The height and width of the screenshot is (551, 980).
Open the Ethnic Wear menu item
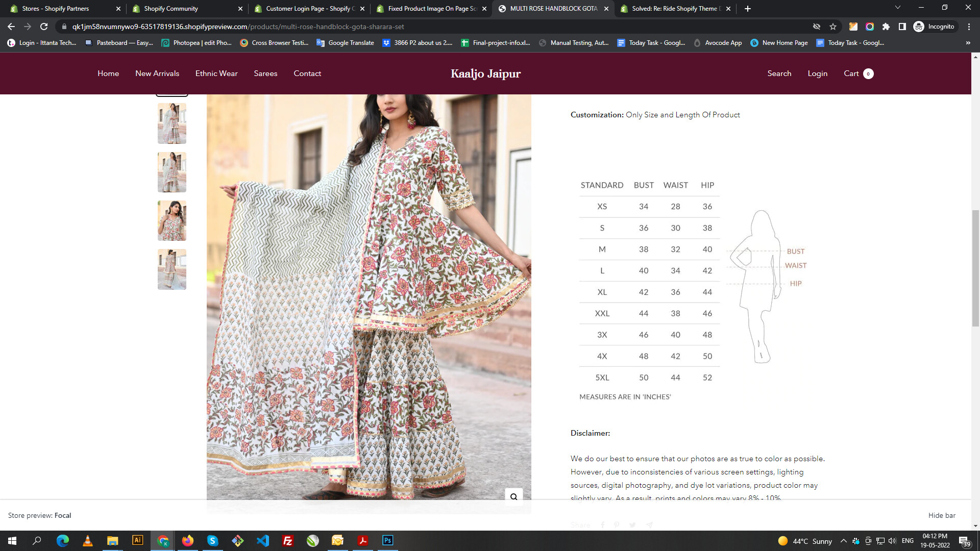pyautogui.click(x=216, y=73)
